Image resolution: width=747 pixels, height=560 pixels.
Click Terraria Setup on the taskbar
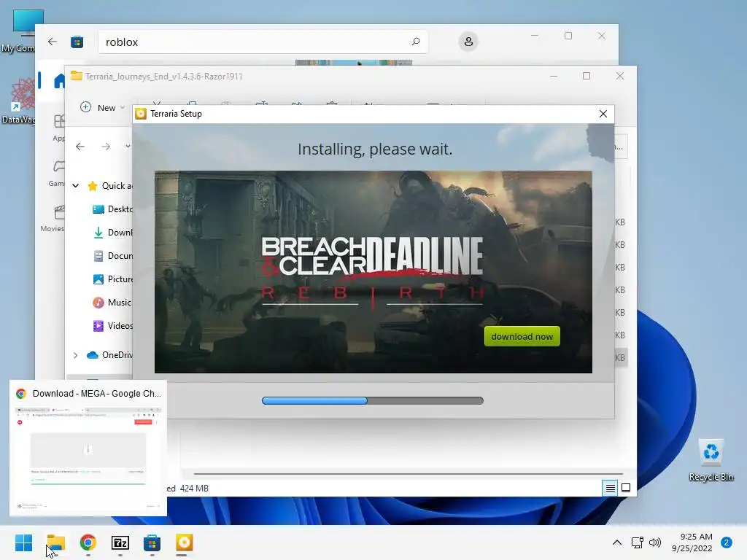coord(185,542)
